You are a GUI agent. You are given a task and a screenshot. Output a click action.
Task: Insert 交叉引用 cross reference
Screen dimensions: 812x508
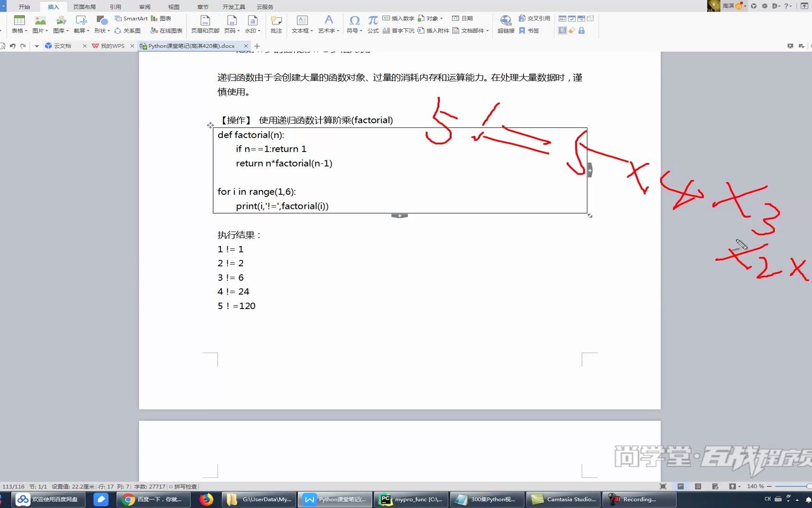pos(534,18)
